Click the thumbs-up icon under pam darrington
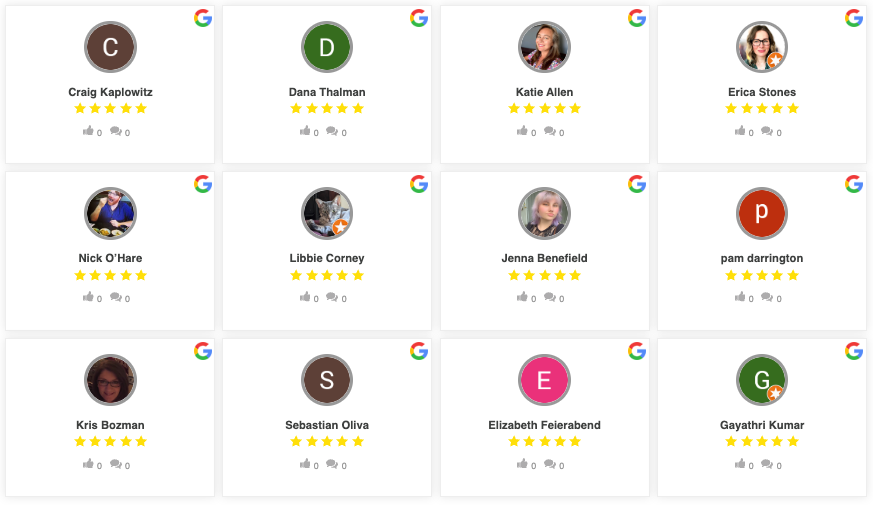The height and width of the screenshot is (505, 873). tap(740, 297)
